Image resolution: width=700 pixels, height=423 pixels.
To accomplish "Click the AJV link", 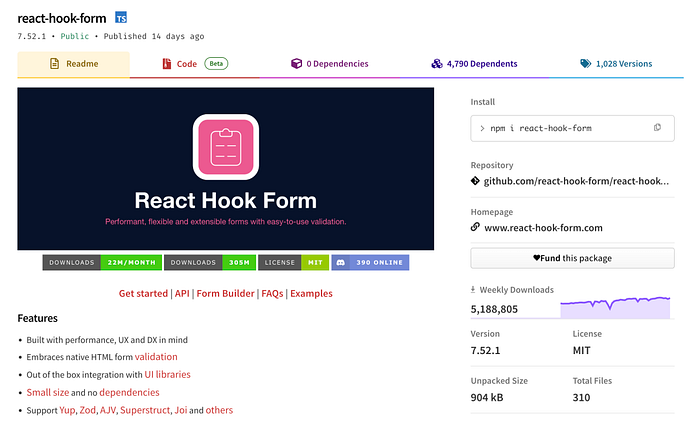I will (x=108, y=410).
